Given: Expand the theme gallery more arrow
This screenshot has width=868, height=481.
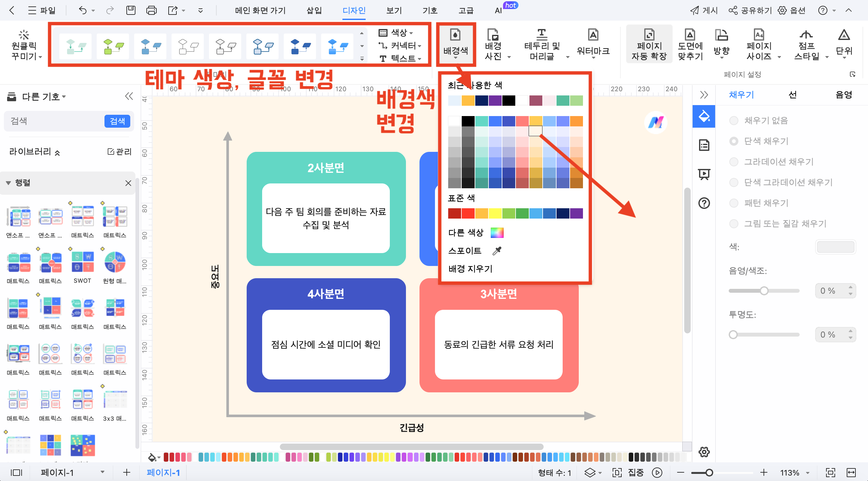Looking at the screenshot, I should coord(362,59).
